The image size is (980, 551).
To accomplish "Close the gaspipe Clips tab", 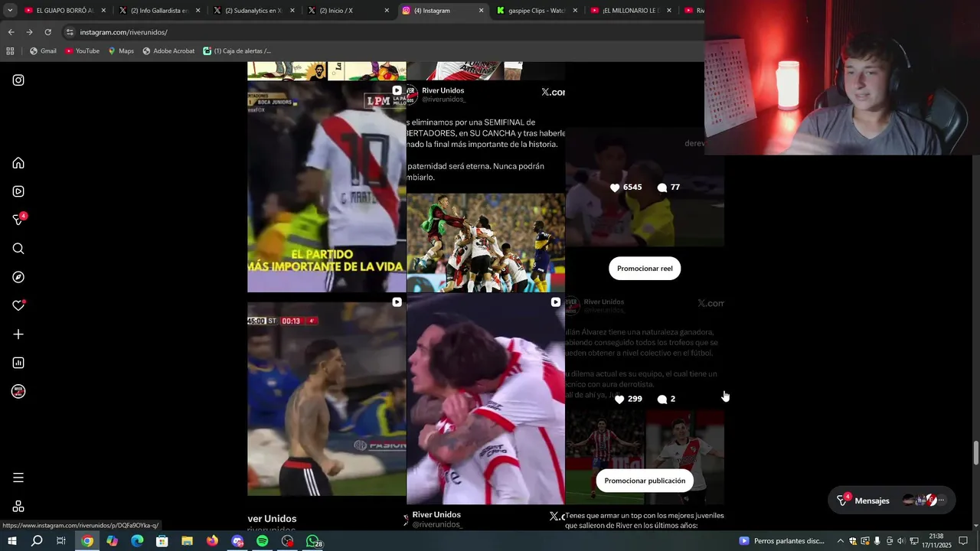I will (575, 11).
